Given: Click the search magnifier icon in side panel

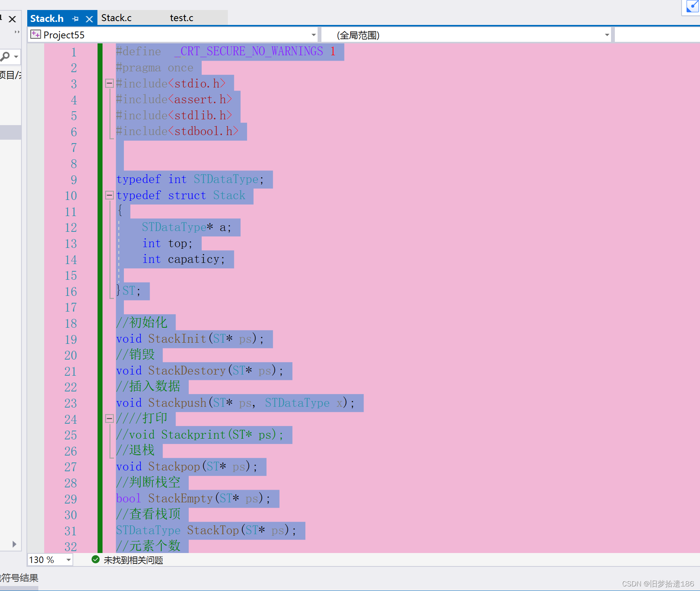Looking at the screenshot, I should tap(5, 57).
